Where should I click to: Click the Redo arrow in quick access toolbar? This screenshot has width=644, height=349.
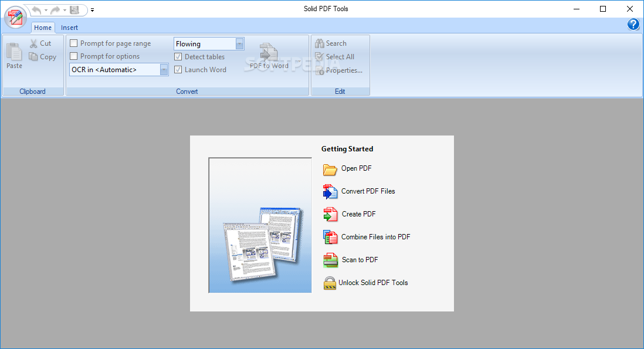(55, 10)
